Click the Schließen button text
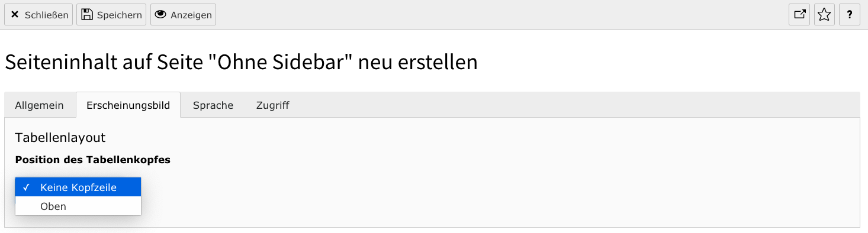This screenshot has width=868, height=233. [47, 15]
